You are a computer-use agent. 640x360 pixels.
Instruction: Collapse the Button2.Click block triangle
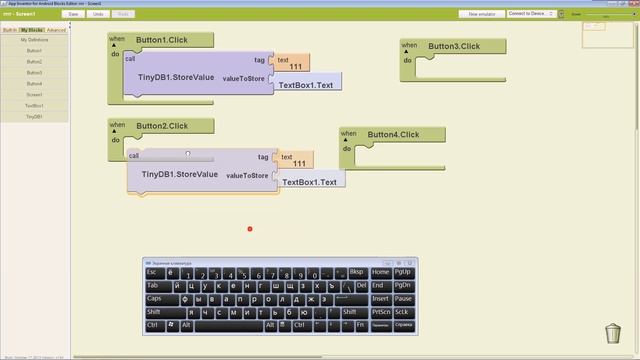114,131
